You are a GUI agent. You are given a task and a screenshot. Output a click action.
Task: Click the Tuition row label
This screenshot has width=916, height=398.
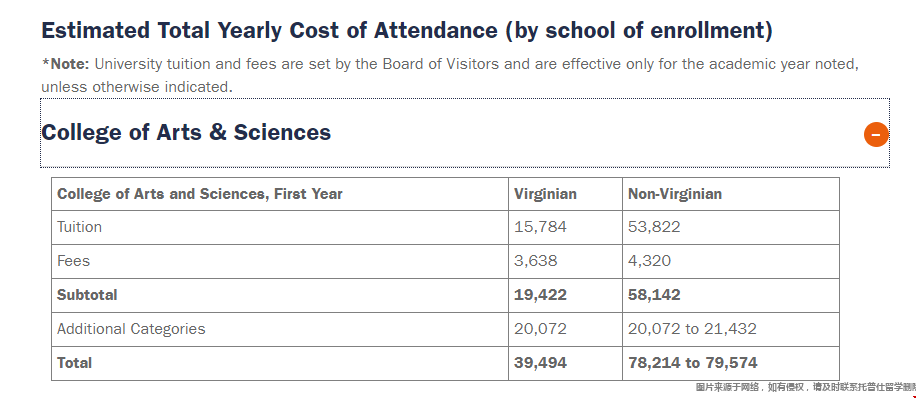click(79, 227)
